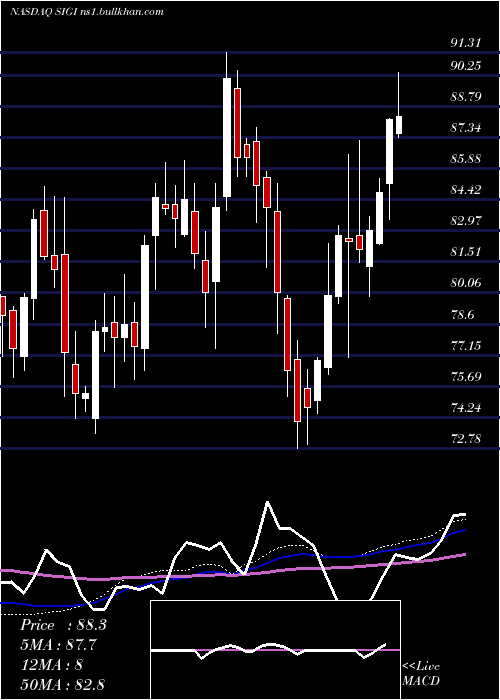Click the 72.78 price axis label
500x700 pixels.
tap(466, 438)
